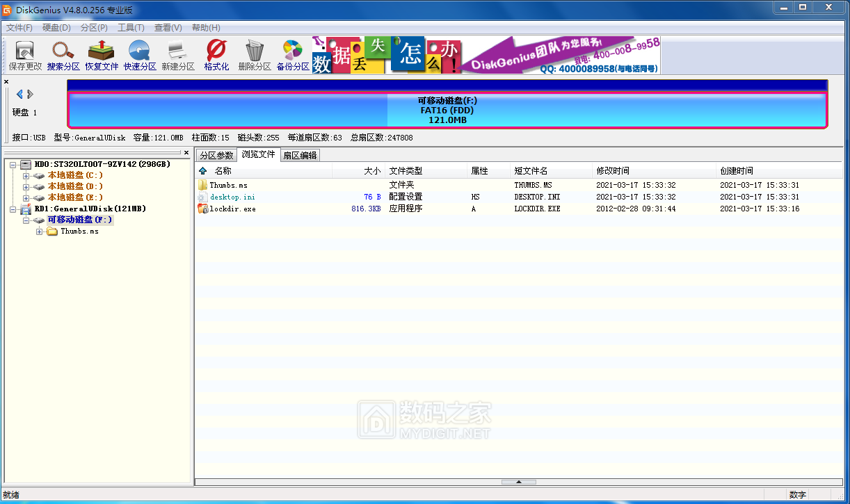This screenshot has width=850, height=504.
Task: Open the 备份分区 backup partition tool
Action: pos(293,56)
